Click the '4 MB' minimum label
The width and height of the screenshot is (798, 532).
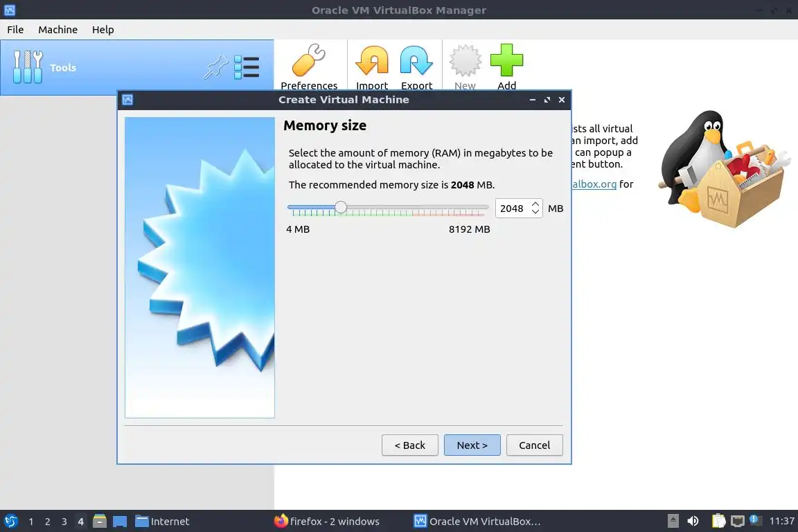[x=298, y=229]
